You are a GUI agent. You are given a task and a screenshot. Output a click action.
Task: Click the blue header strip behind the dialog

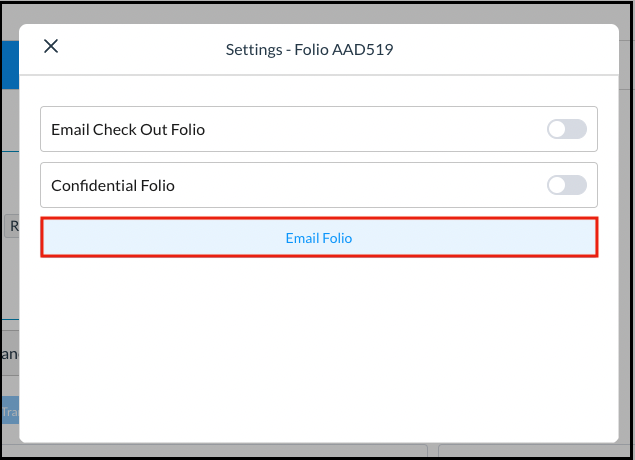tap(9, 65)
